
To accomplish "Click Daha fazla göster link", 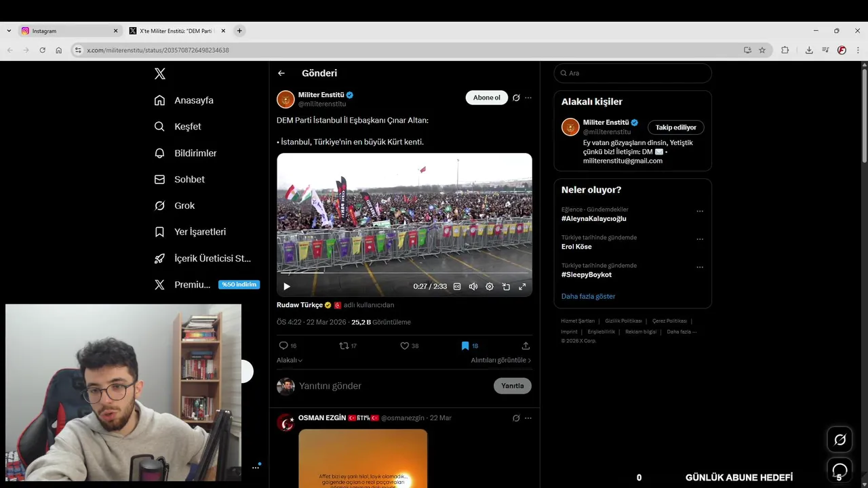I will point(588,296).
